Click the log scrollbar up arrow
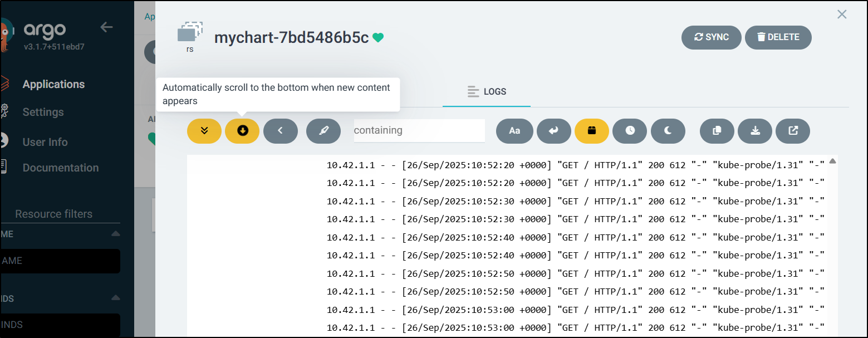868x338 pixels. click(832, 161)
